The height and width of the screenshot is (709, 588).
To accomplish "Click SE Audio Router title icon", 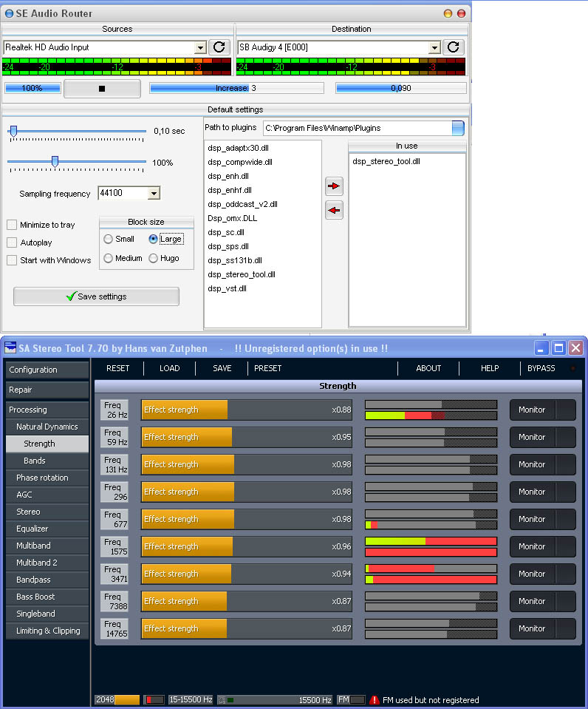I will click(9, 13).
